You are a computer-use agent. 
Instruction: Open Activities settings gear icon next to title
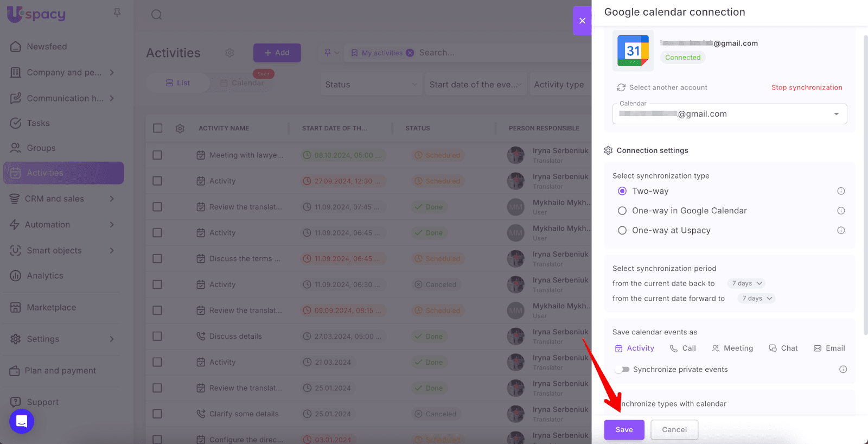(x=230, y=53)
